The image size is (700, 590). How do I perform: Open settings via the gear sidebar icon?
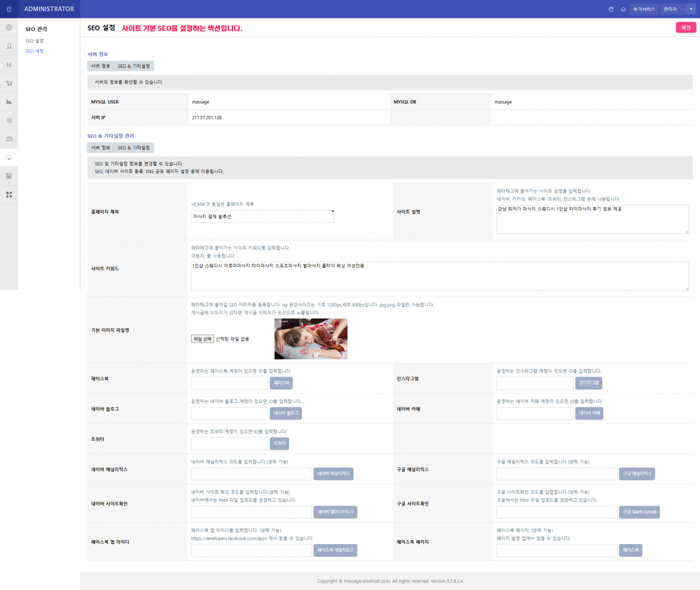click(x=9, y=27)
